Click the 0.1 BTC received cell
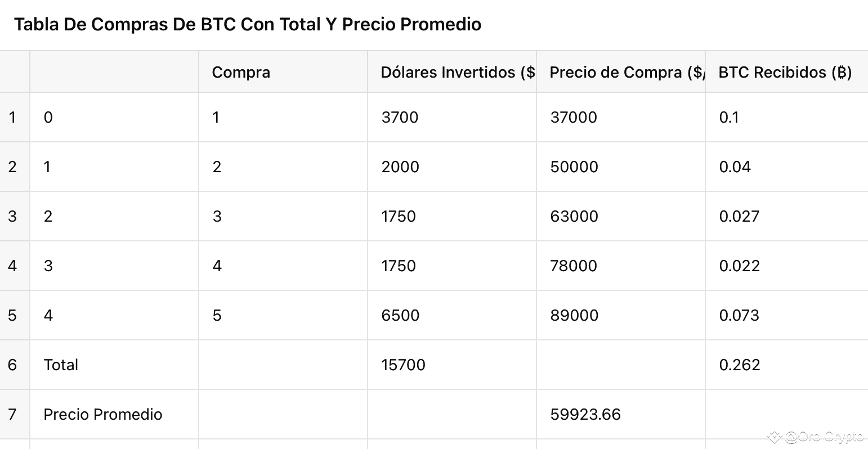The image size is (868, 449). coord(729,117)
